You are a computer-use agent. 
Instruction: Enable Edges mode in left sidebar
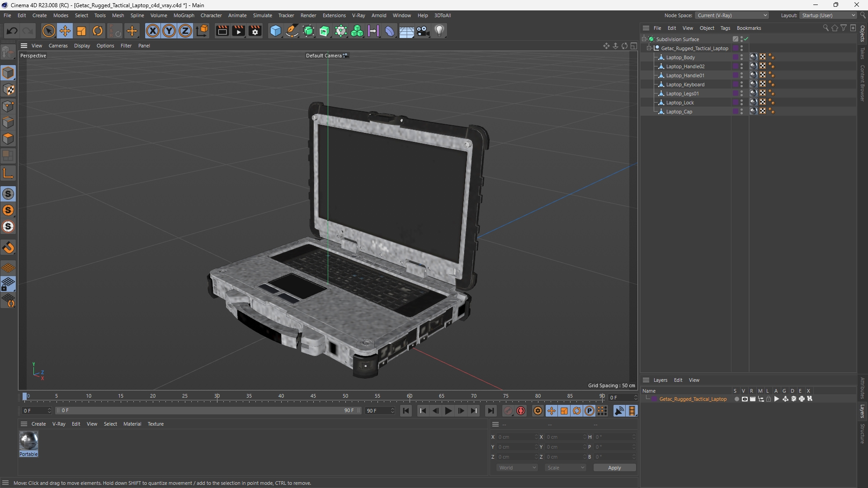(x=8, y=122)
